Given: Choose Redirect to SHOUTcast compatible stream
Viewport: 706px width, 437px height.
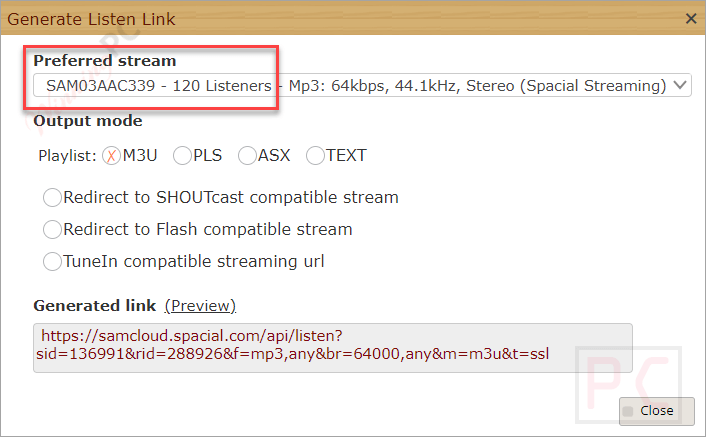Looking at the screenshot, I should click(52, 198).
